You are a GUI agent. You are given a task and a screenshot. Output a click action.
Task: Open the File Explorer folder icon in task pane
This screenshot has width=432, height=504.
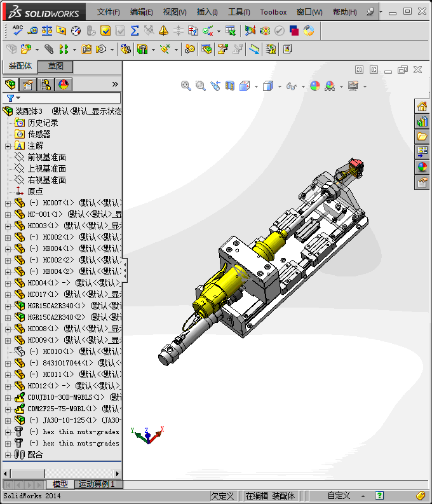point(422,137)
